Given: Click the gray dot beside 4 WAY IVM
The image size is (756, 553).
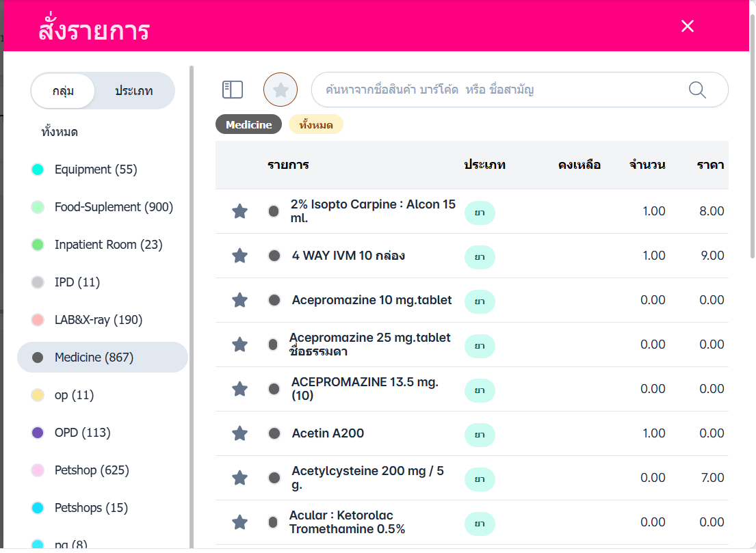Looking at the screenshot, I should (x=274, y=255).
